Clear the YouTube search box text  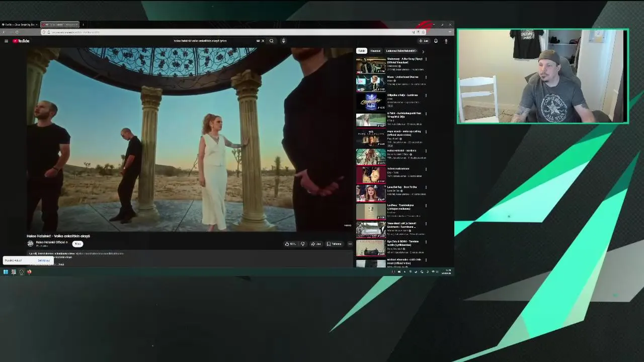click(x=263, y=41)
